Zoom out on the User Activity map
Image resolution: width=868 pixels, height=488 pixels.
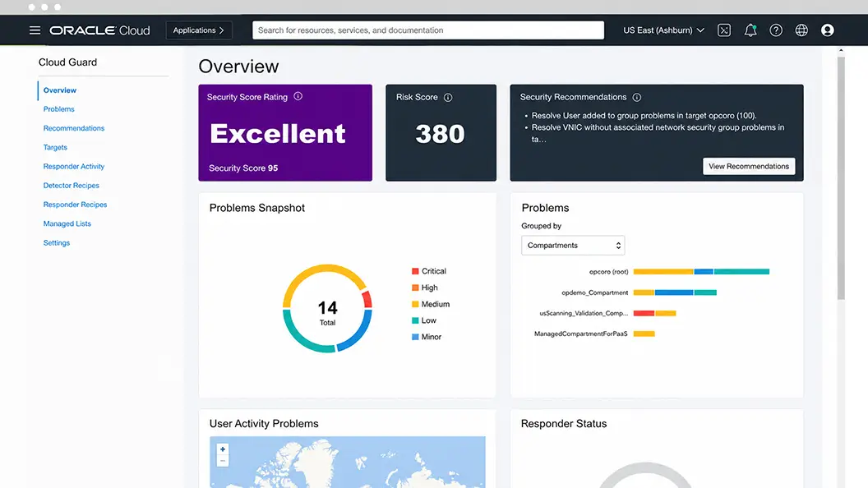click(x=223, y=460)
